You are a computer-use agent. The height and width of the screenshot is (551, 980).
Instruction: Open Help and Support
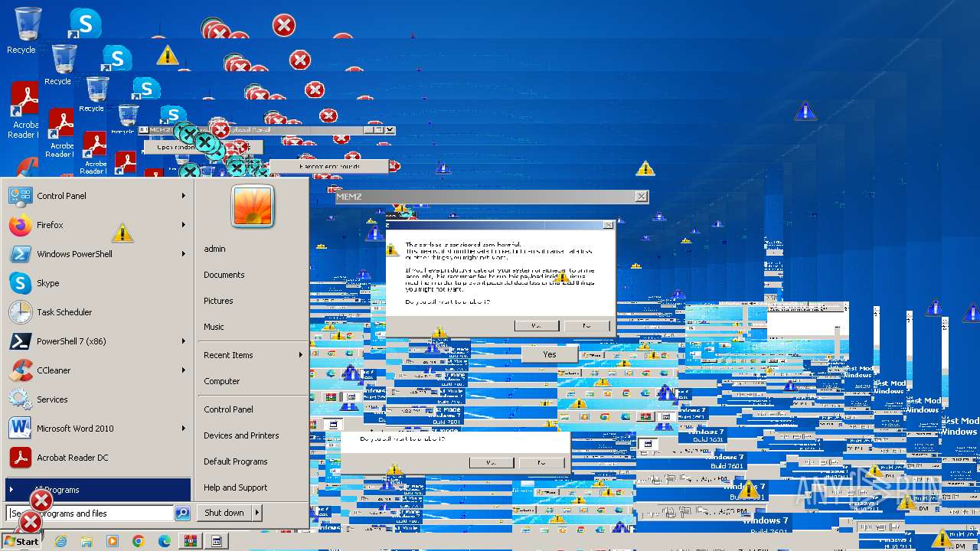[236, 487]
